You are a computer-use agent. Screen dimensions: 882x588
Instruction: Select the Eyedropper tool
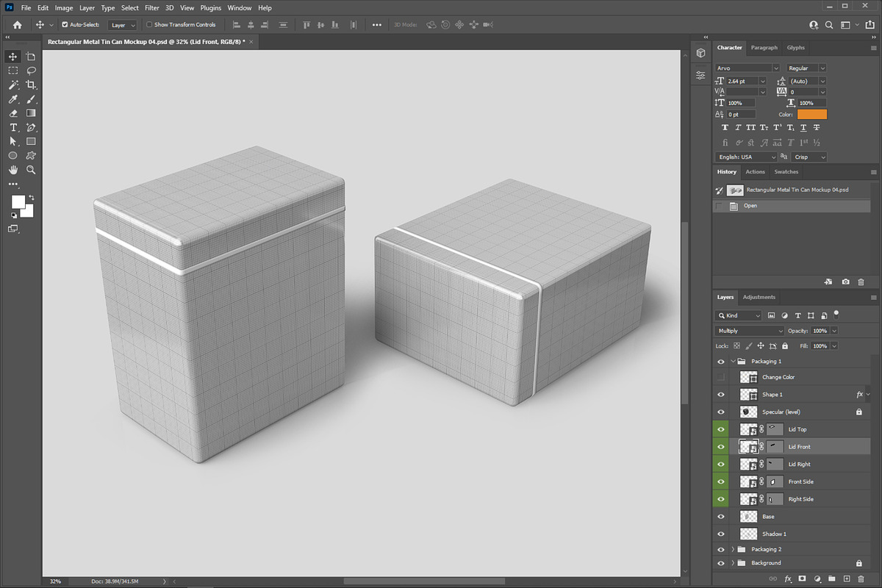(13, 99)
